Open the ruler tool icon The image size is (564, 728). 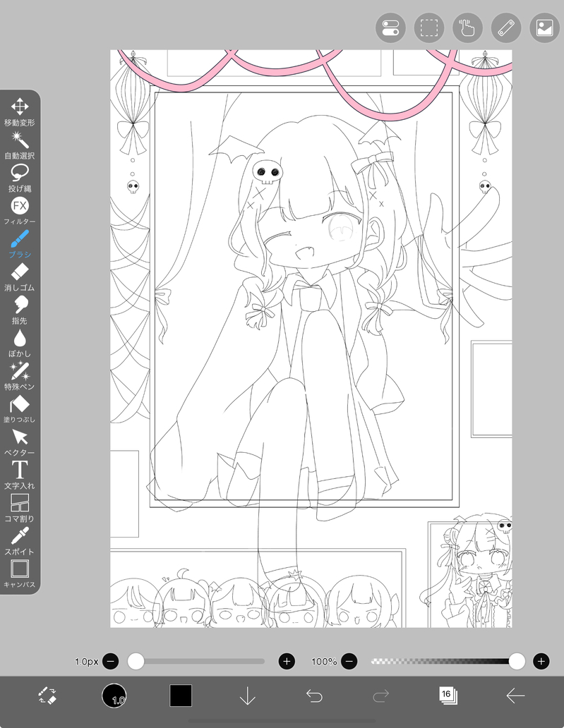point(506,28)
